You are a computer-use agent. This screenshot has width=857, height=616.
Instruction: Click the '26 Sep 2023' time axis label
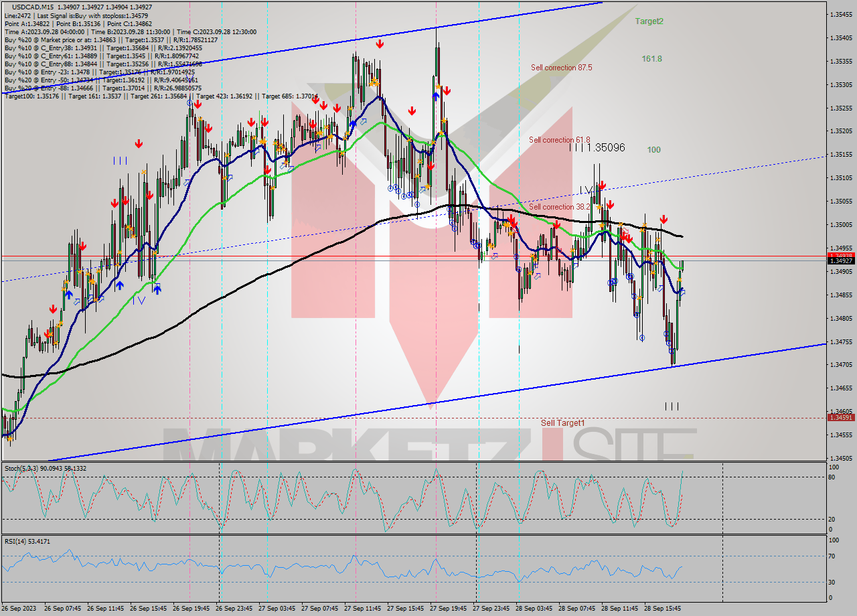click(x=19, y=609)
